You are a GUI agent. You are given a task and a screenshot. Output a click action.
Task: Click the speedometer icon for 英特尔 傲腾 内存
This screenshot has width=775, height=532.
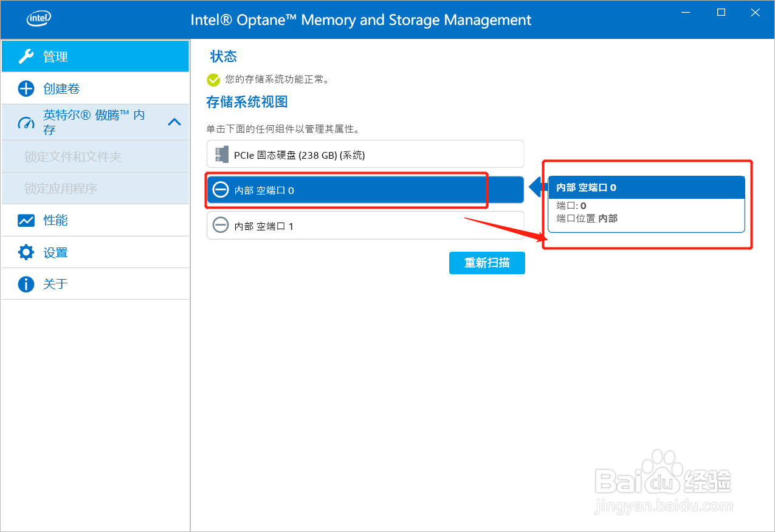pyautogui.click(x=26, y=122)
